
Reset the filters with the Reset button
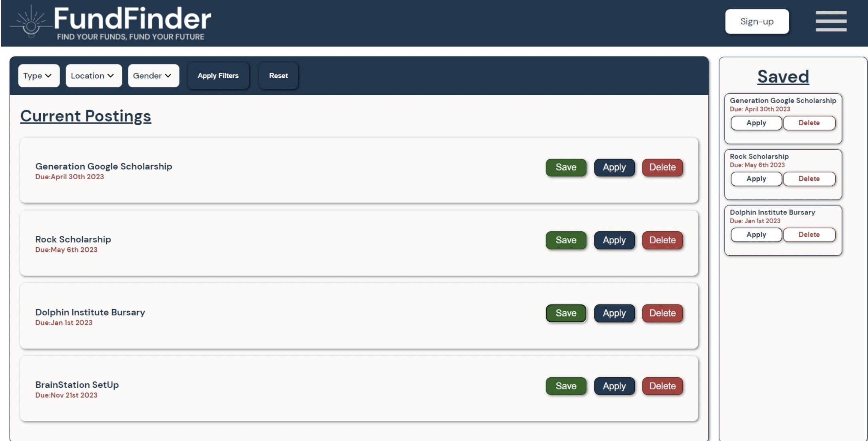pos(278,76)
